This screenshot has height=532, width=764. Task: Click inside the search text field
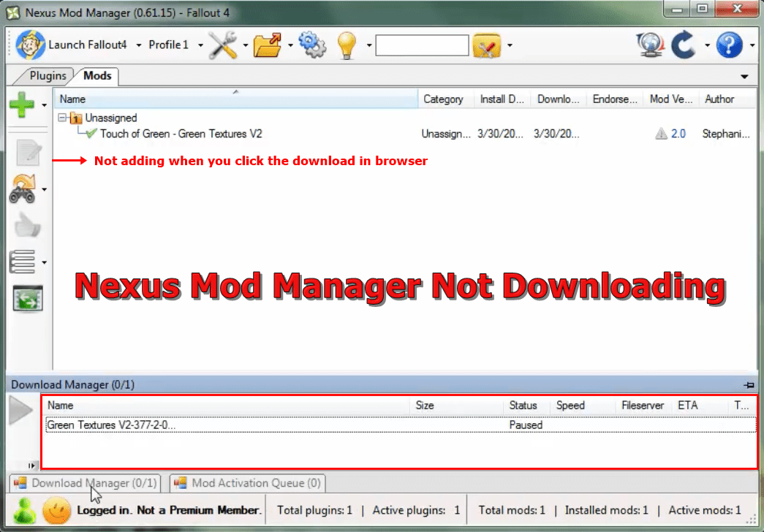422,45
